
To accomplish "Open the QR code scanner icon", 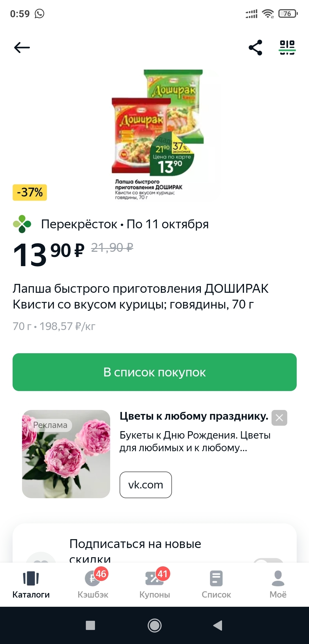I will click(x=287, y=48).
